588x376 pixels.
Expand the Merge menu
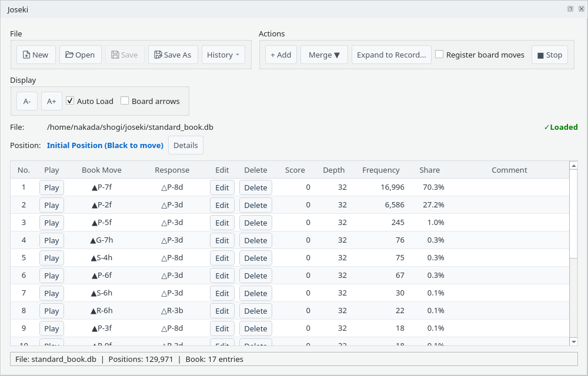[x=324, y=55]
